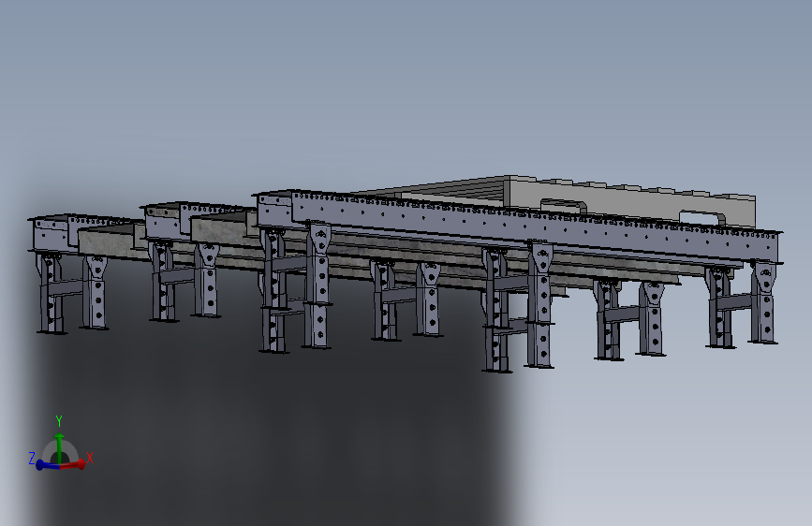Select the rightmost handle cutout on the tote box
The width and height of the screenshot is (812, 526).
[x=702, y=217]
